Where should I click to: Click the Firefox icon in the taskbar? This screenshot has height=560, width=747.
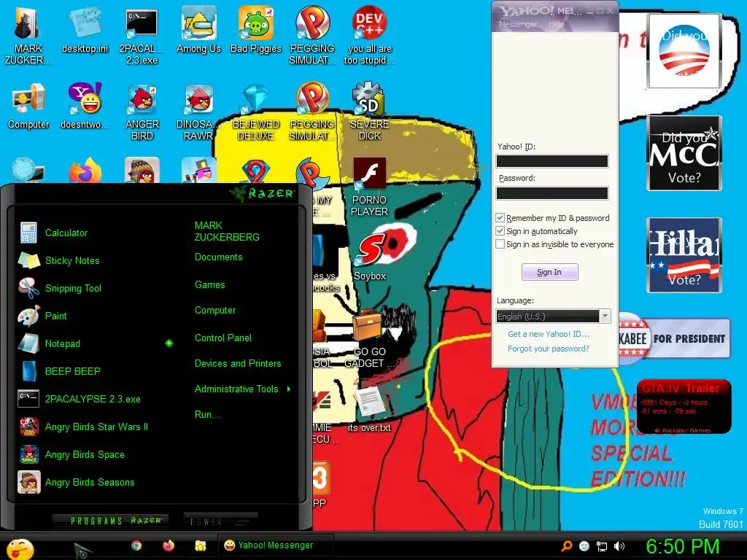(169, 545)
